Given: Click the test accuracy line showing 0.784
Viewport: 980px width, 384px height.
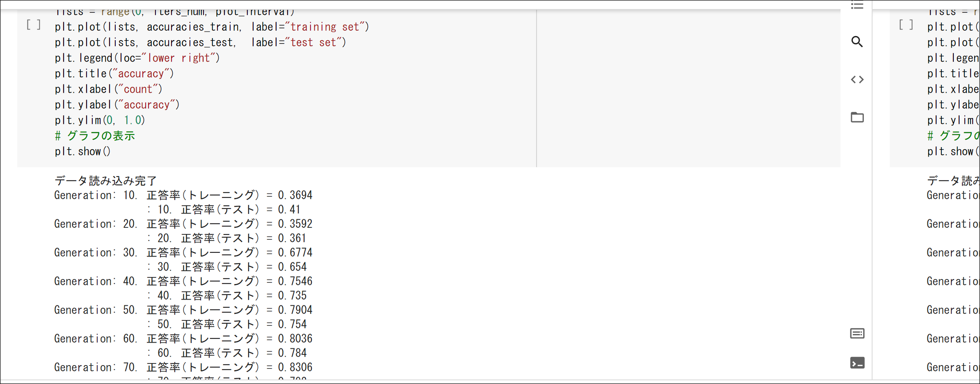Looking at the screenshot, I should click(227, 353).
